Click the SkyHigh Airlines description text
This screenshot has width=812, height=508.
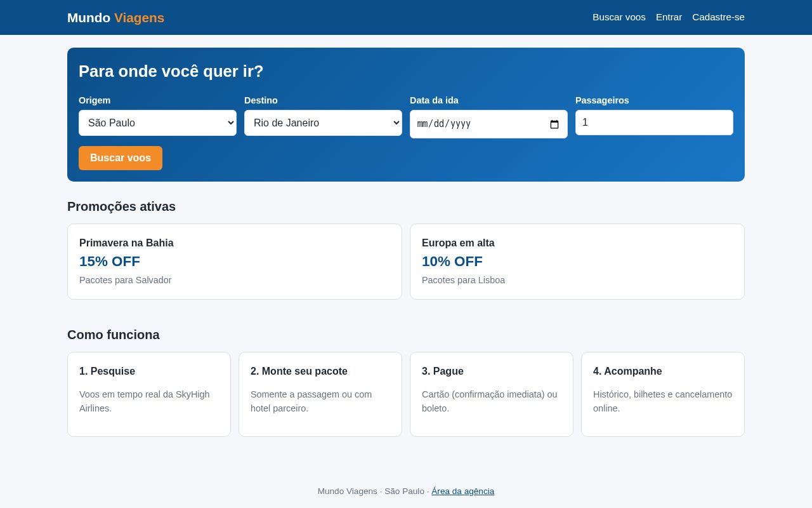pyautogui.click(x=145, y=401)
